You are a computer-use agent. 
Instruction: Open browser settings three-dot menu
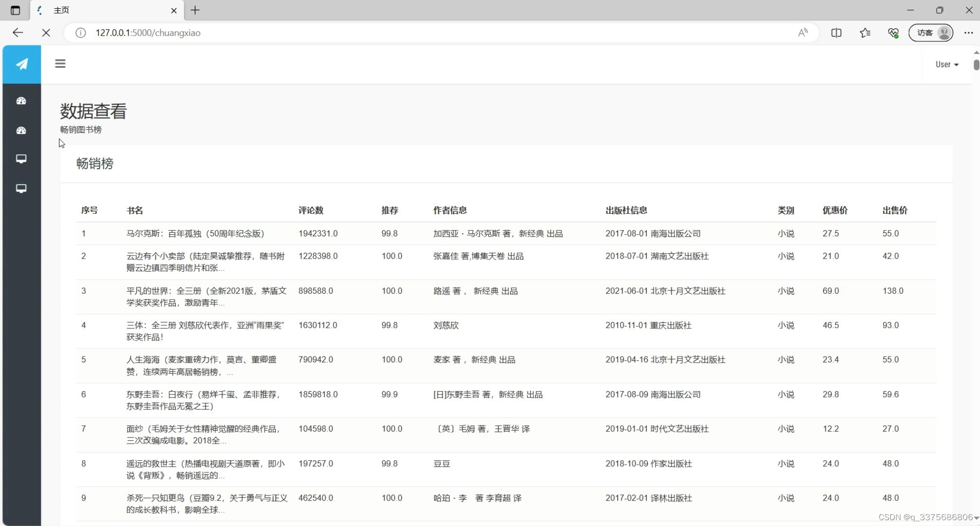[968, 33]
